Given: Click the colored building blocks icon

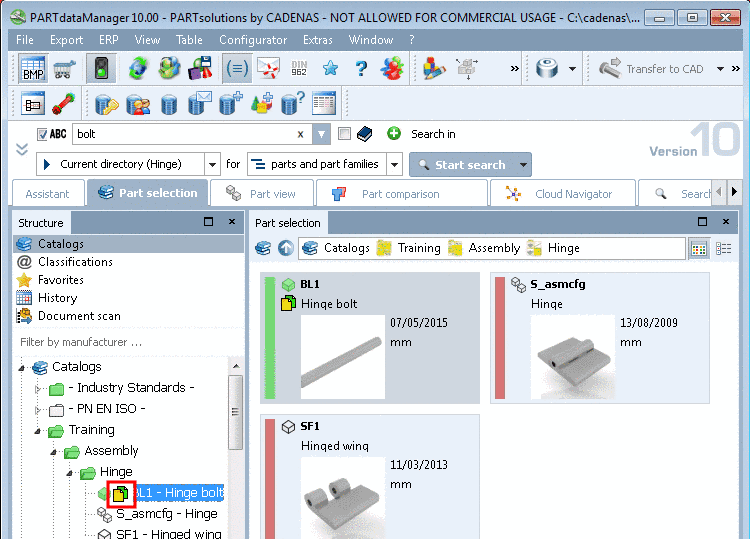Looking at the screenshot, I should (434, 68).
